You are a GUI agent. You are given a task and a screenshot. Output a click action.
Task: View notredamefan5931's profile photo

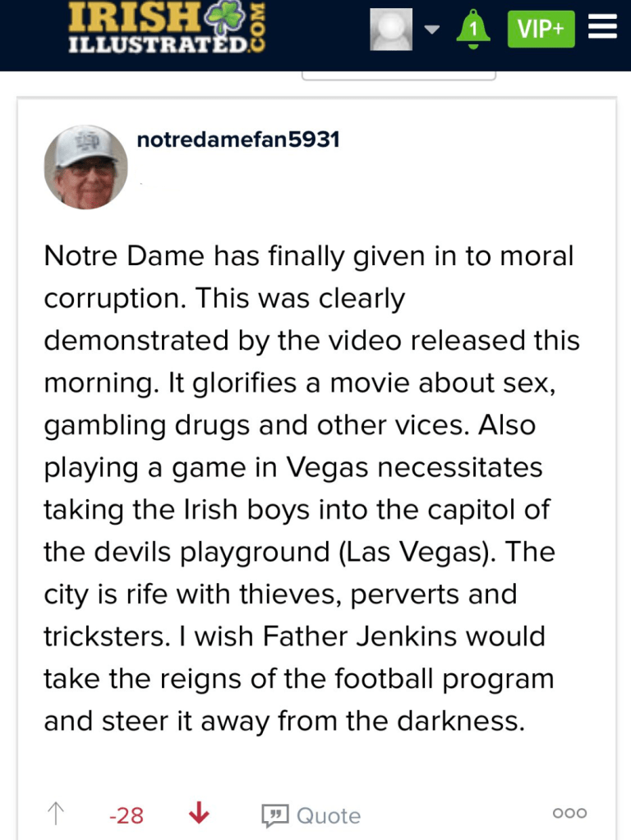(85, 167)
